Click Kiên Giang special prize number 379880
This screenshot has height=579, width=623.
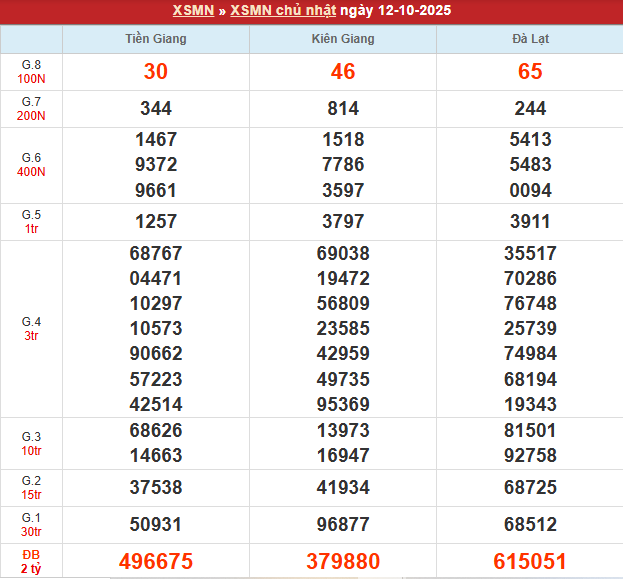tap(342, 561)
